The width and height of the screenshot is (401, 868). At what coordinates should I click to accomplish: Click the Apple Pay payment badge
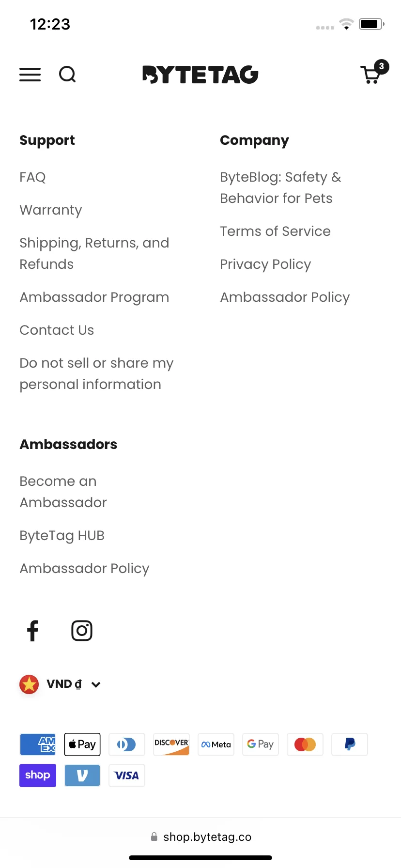(x=82, y=744)
